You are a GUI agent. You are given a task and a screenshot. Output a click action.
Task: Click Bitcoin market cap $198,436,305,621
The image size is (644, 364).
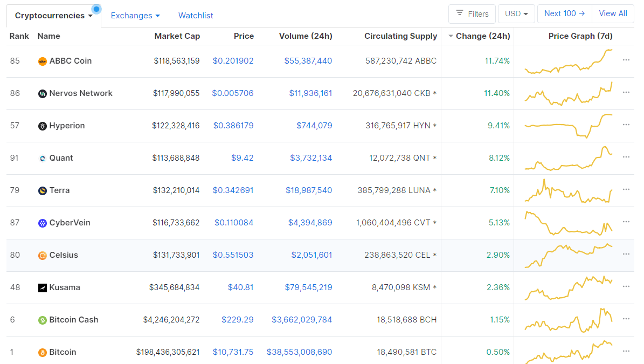pyautogui.click(x=168, y=352)
